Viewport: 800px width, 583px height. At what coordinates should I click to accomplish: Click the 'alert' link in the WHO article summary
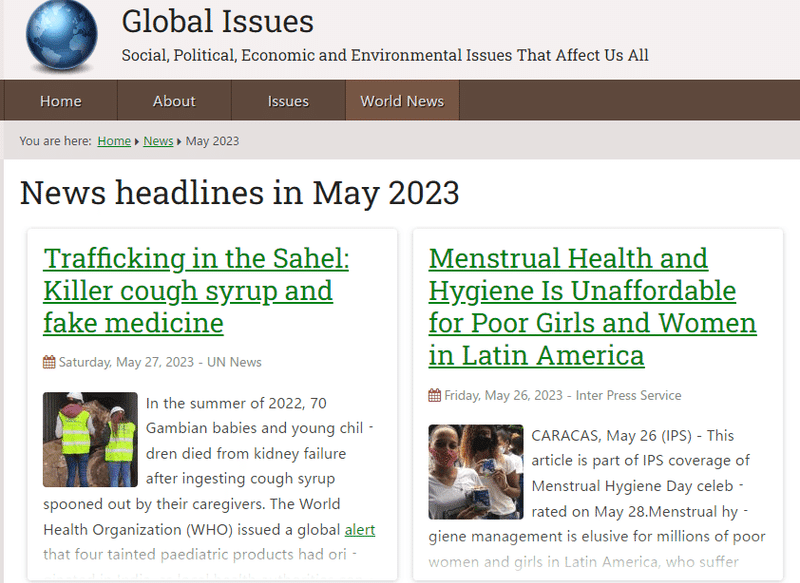tap(360, 529)
